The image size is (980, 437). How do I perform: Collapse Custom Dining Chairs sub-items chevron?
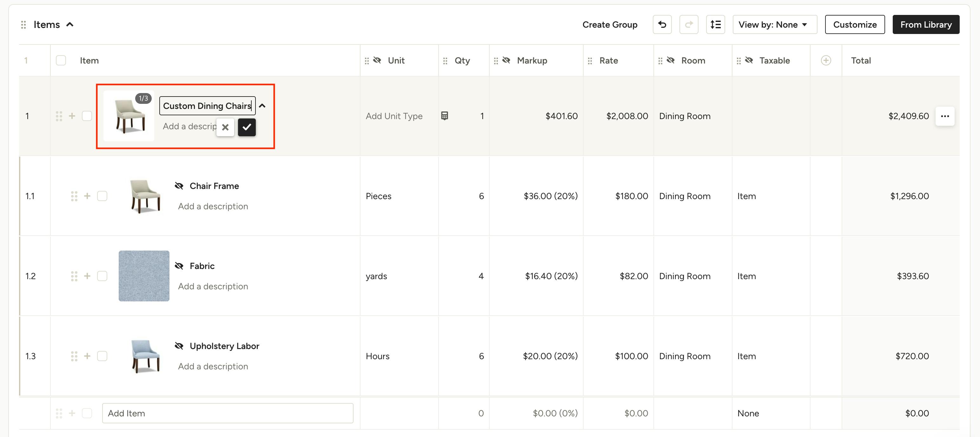(x=262, y=106)
